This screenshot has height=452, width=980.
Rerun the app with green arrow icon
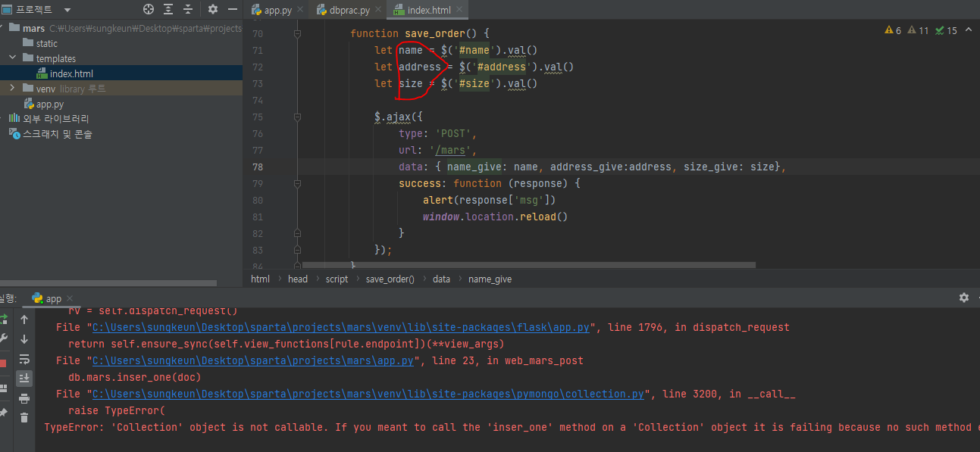4,320
